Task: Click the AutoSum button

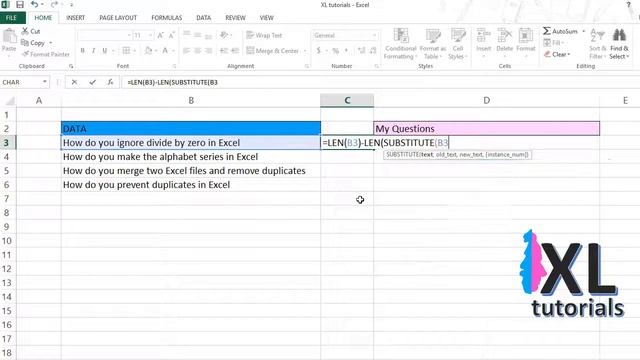Action: 561,31
